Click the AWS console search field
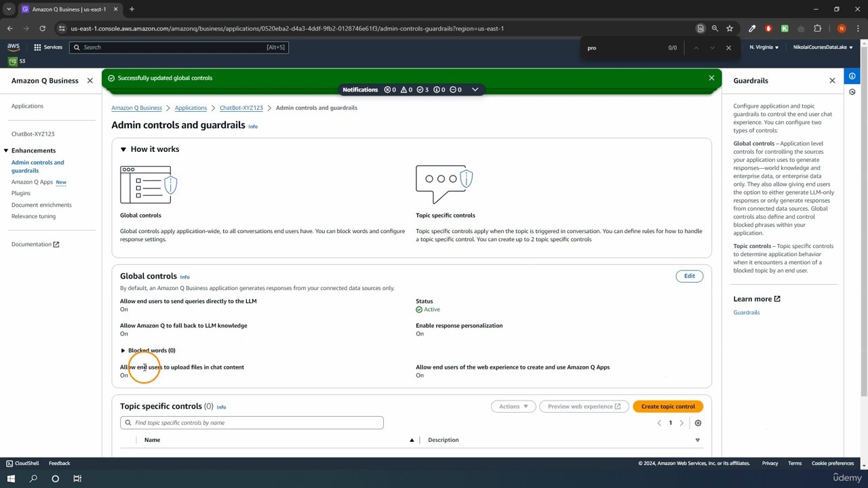 click(179, 47)
